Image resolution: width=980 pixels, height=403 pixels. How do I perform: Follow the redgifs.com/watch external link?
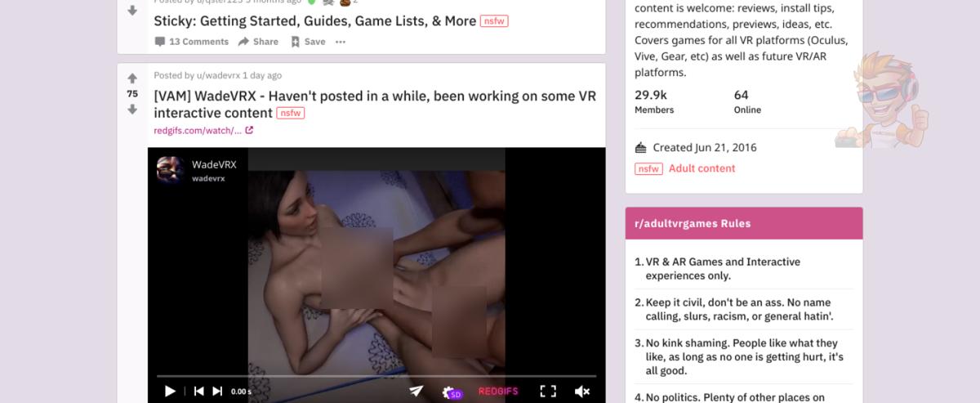tap(203, 130)
